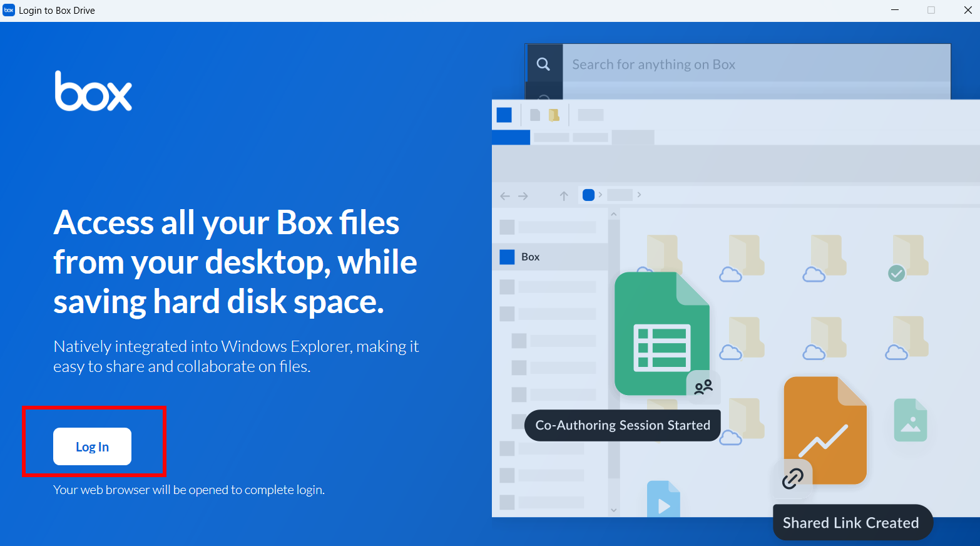Click the sidebar scrollbar down arrow

(x=614, y=510)
